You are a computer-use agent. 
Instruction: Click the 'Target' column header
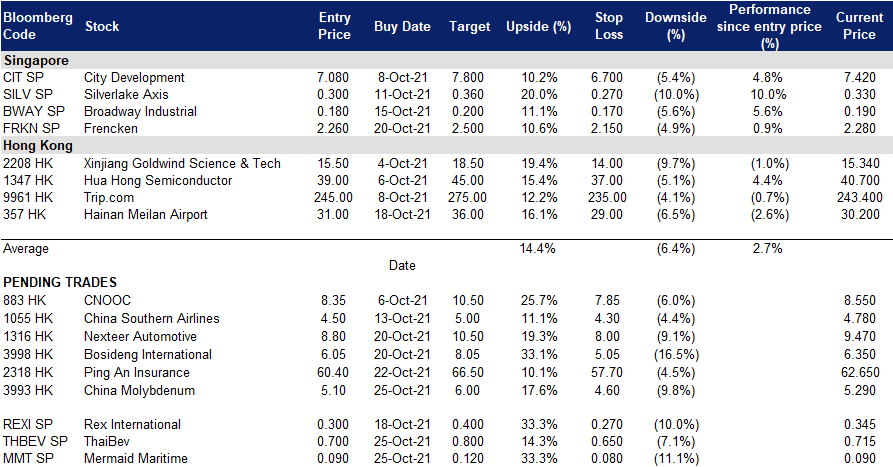click(469, 26)
